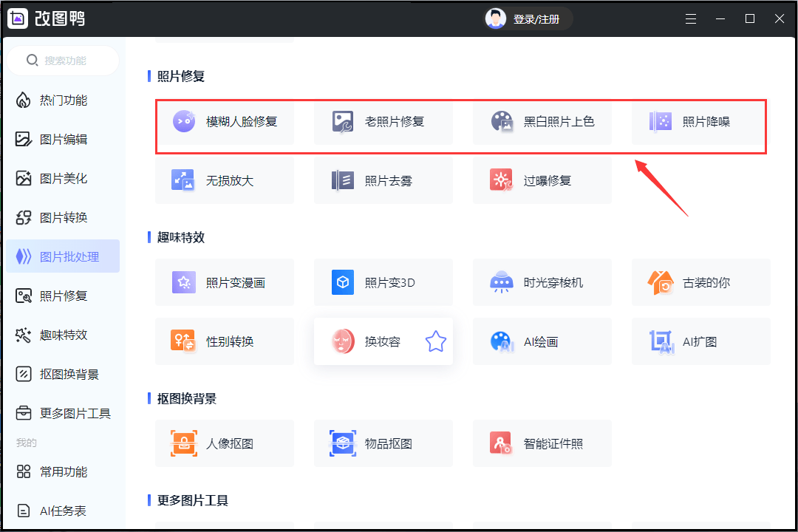
Task: Open 照片变3D effect
Action: [383, 282]
